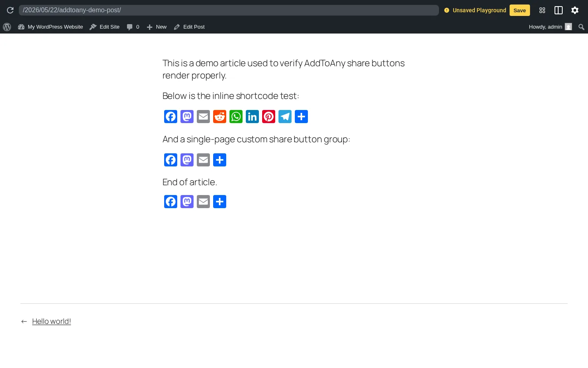This screenshot has height=368, width=588.
Task: Click the demo article intro paragraph
Action: pos(284,69)
